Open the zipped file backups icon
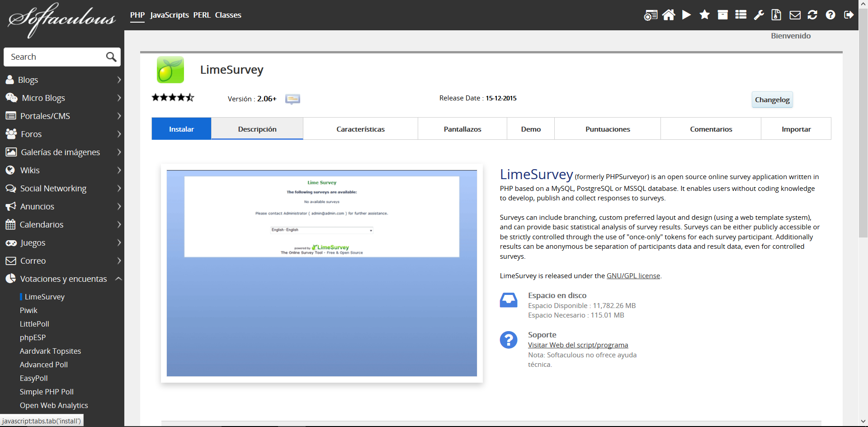 776,15
